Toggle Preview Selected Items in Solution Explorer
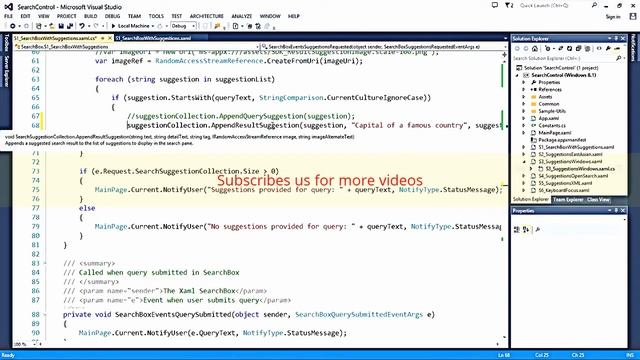Viewport: 640px width, 360px height. coord(617,49)
